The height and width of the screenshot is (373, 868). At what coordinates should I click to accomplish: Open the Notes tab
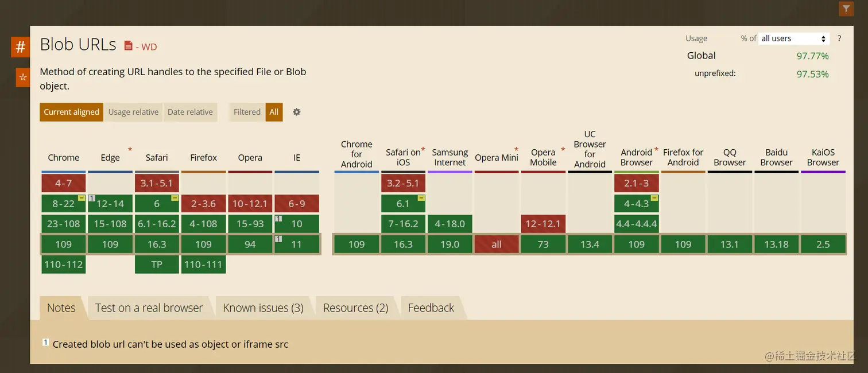(x=61, y=308)
